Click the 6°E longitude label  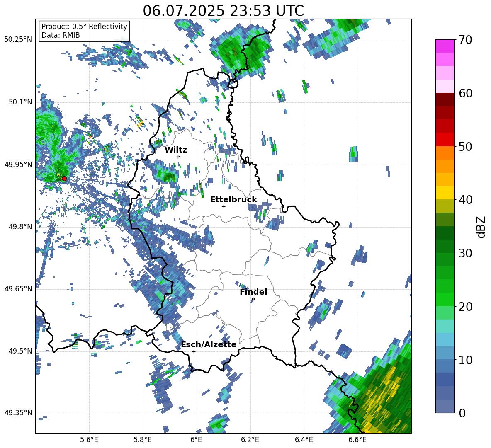click(196, 440)
